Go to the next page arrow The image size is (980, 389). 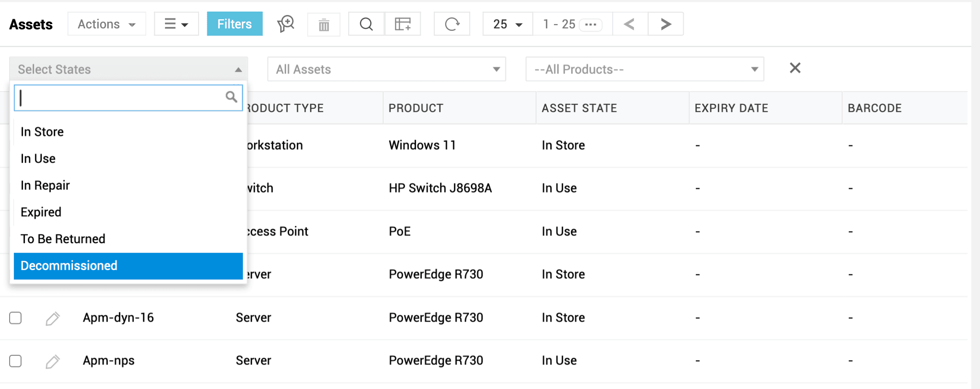(666, 24)
